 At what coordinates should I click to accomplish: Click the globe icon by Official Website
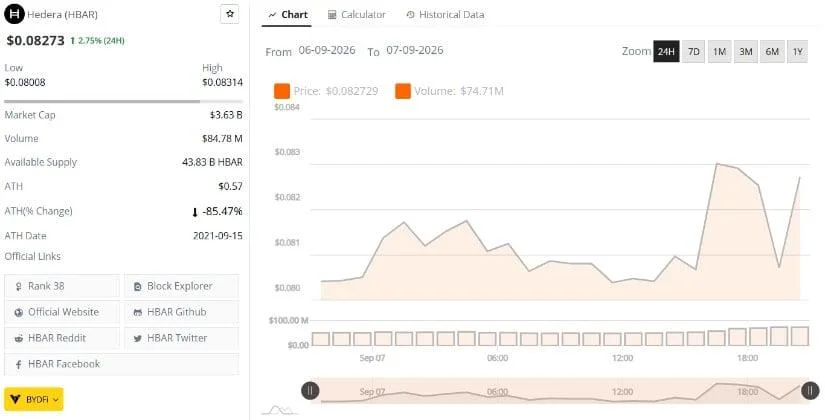(19, 313)
